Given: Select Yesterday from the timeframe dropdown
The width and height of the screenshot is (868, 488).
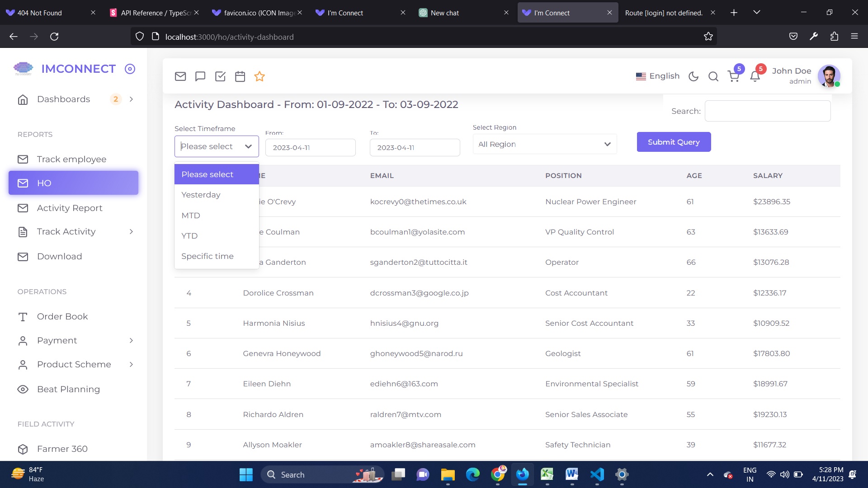Looking at the screenshot, I should point(201,195).
